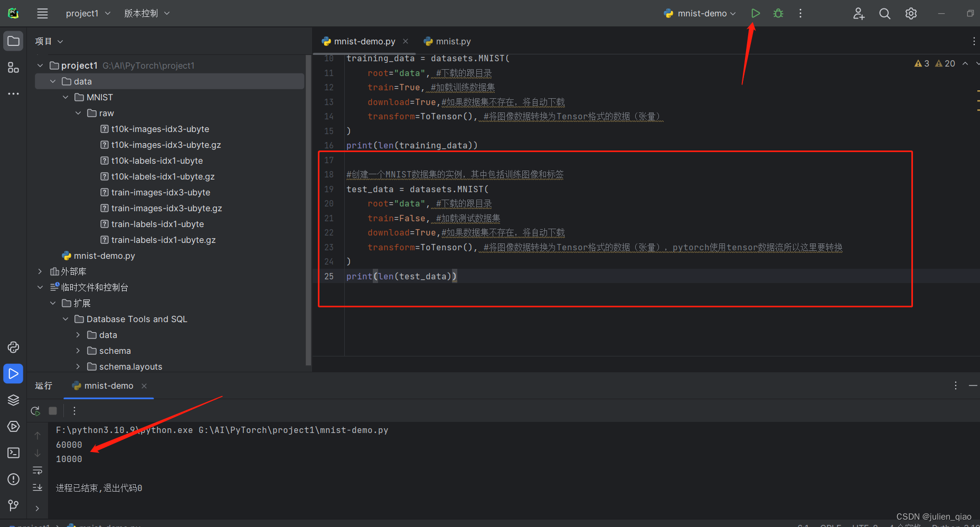Run mnist-demo with the green play icon

point(756,14)
